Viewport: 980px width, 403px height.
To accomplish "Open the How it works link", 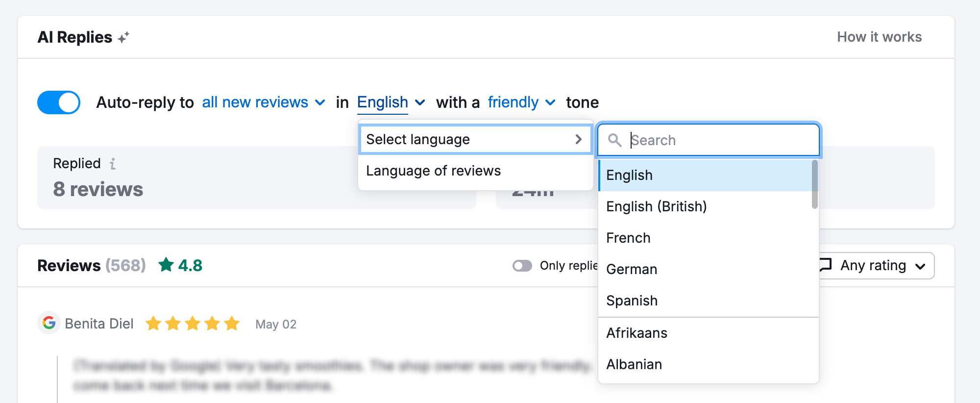I will click(x=879, y=37).
